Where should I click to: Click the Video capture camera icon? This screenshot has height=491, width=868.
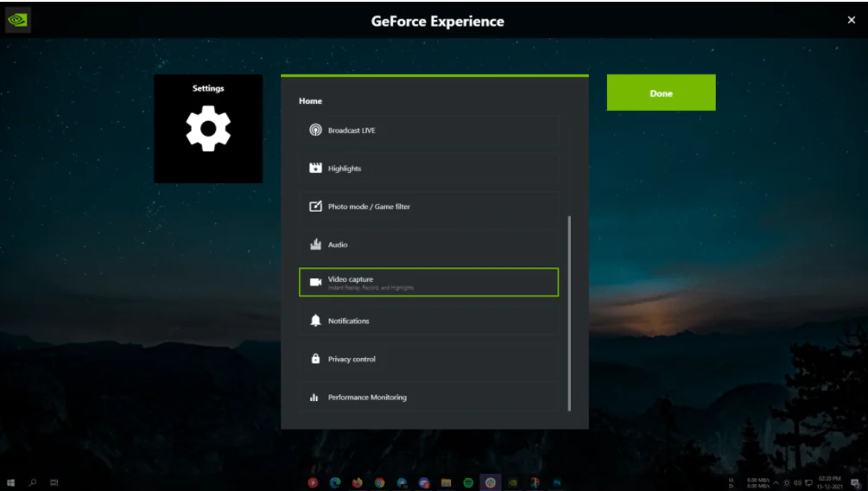(315, 283)
